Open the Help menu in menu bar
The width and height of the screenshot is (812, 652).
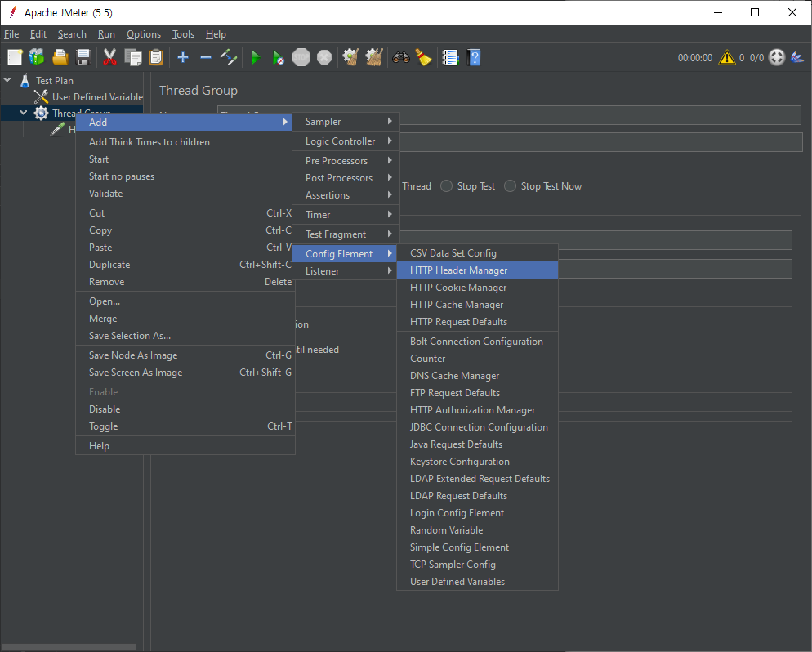tap(216, 34)
